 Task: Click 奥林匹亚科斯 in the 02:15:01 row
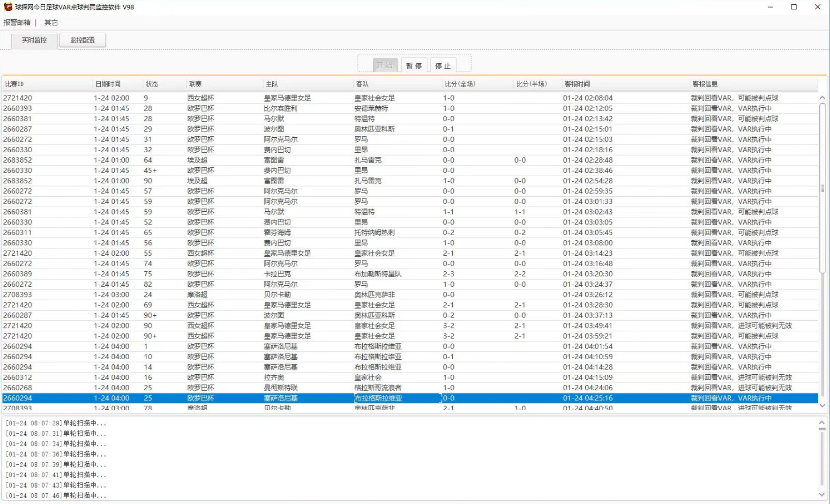(374, 129)
